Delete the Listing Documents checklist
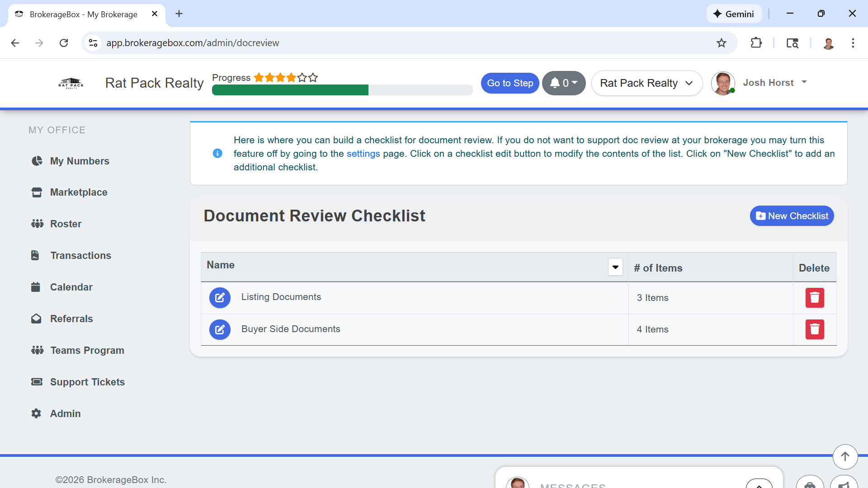Viewport: 868px width, 488px height. click(815, 298)
